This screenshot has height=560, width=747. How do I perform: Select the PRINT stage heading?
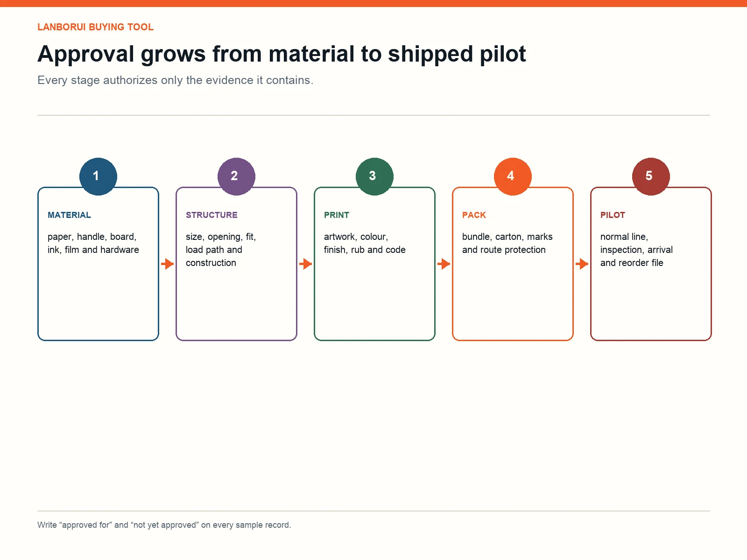click(337, 215)
